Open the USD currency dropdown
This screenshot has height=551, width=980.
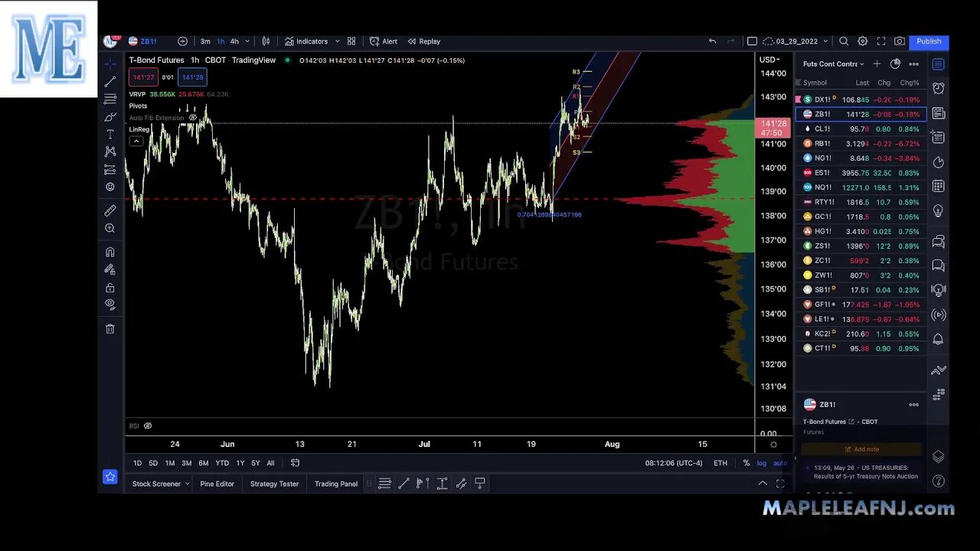point(769,60)
